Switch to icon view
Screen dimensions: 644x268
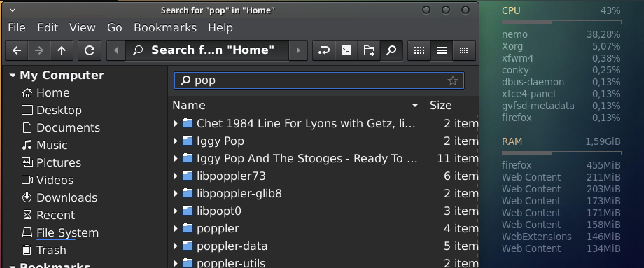(419, 50)
